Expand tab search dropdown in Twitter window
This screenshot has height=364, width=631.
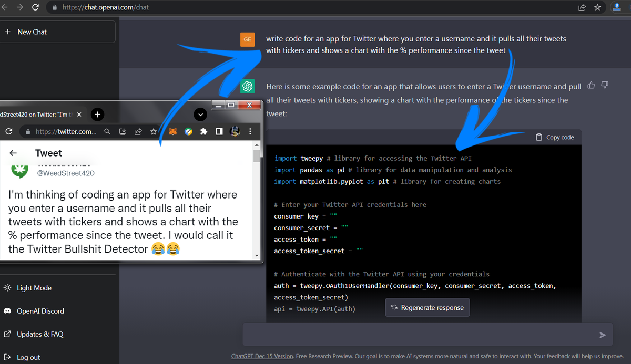point(200,115)
